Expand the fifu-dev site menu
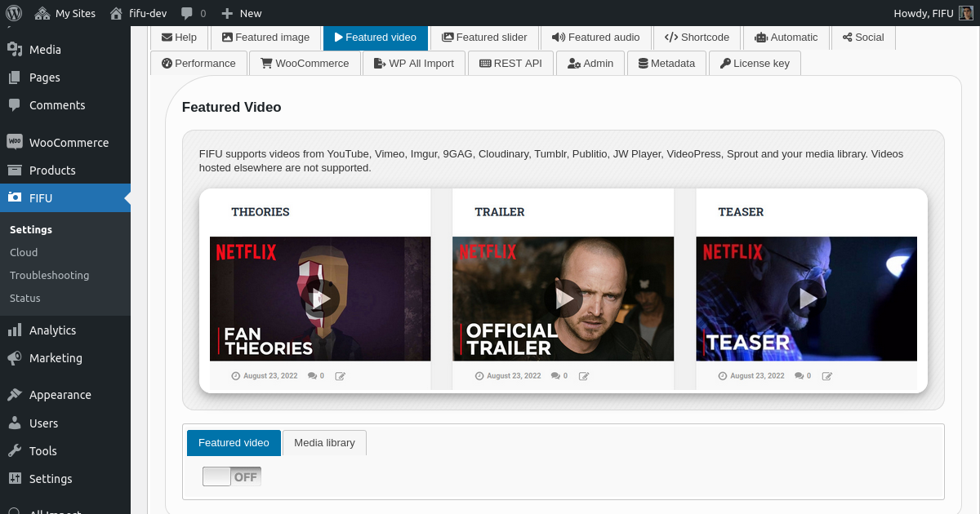This screenshot has height=514, width=980. tap(139, 13)
